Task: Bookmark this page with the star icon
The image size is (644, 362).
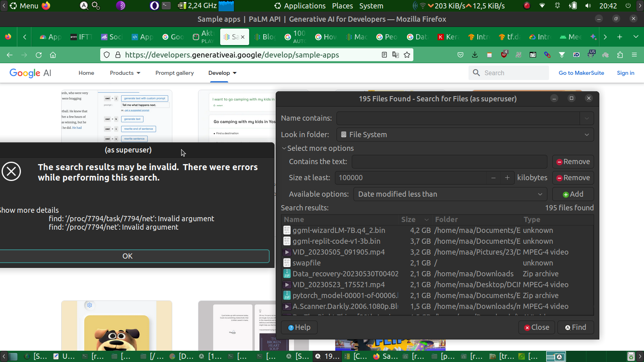Action: (407, 55)
